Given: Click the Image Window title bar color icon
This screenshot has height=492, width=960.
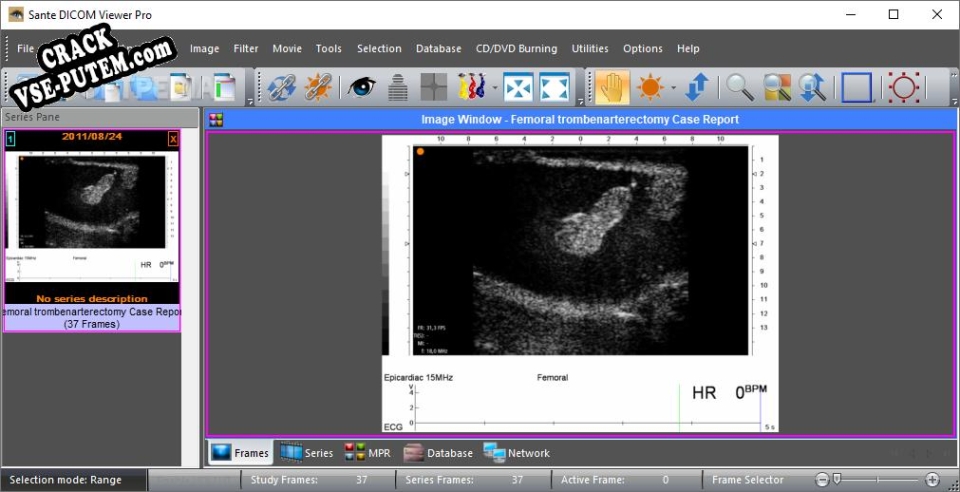Looking at the screenshot, I should point(216,119).
